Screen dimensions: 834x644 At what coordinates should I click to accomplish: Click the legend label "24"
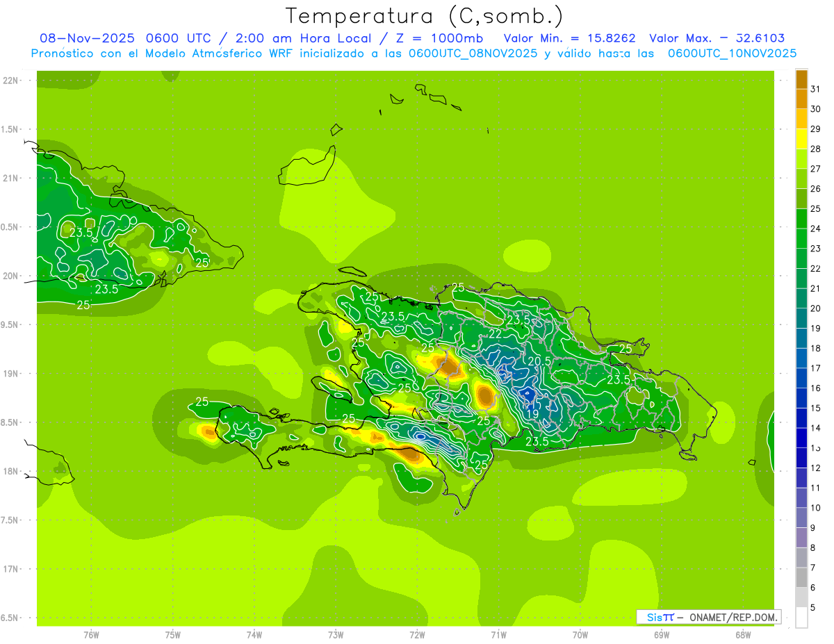click(815, 229)
